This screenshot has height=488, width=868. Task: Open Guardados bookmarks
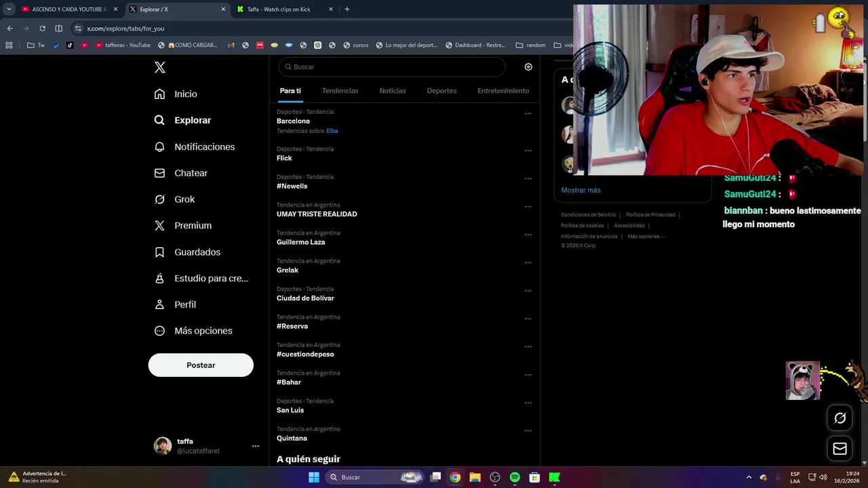187,252
